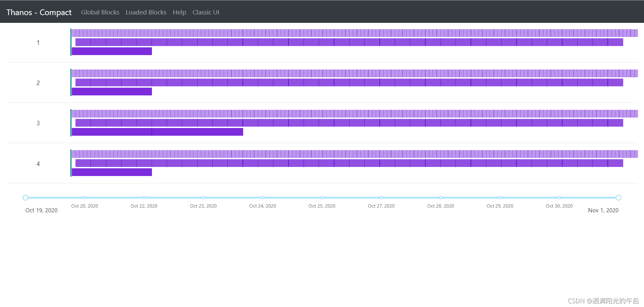The height and width of the screenshot is (307, 644).
Task: Select the darkest bottom block in row 1
Action: coord(112,51)
